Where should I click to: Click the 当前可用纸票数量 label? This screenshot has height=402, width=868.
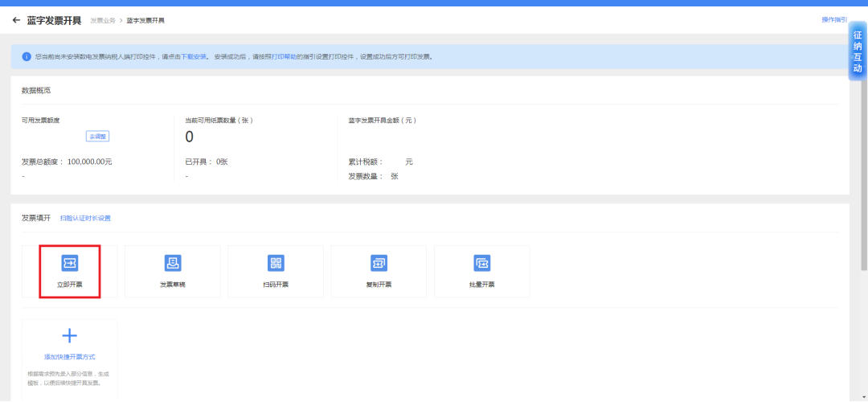[219, 120]
